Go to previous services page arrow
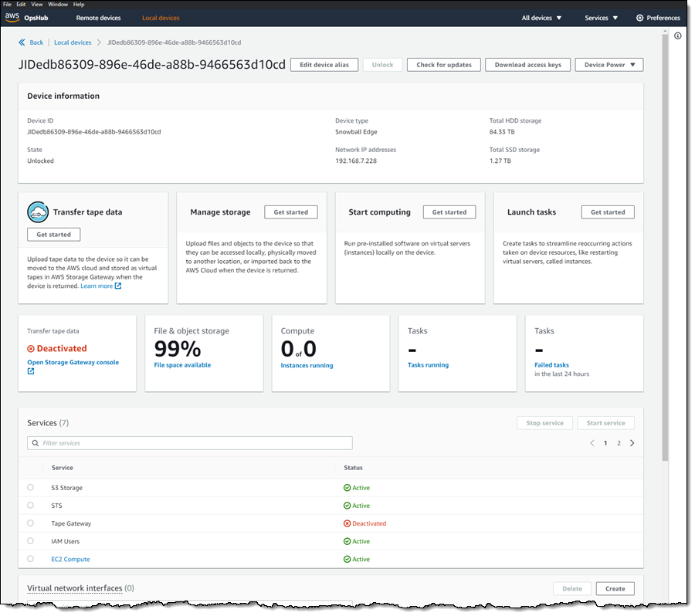This screenshot has height=616, width=695. click(592, 443)
